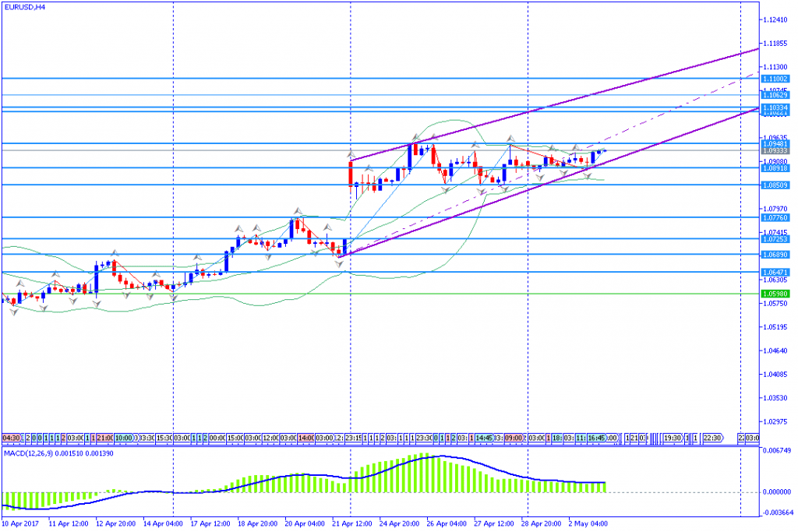Click the 0.006749 MACD scale value
Screen dimensions: 798x532
coord(777,450)
